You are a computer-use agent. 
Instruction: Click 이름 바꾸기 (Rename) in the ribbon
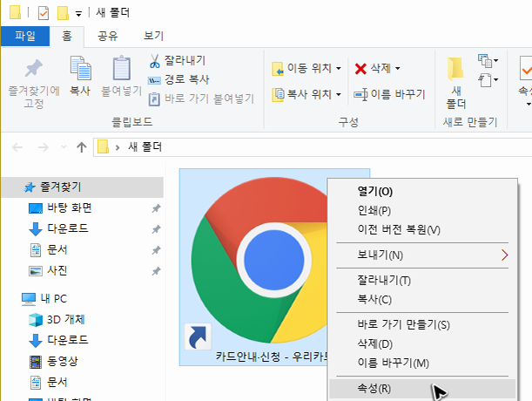pos(389,94)
